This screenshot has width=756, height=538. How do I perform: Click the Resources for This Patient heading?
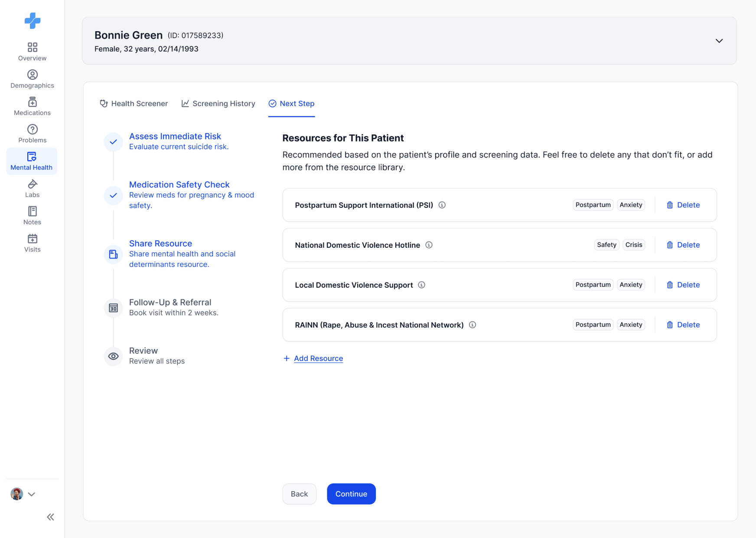(x=343, y=138)
